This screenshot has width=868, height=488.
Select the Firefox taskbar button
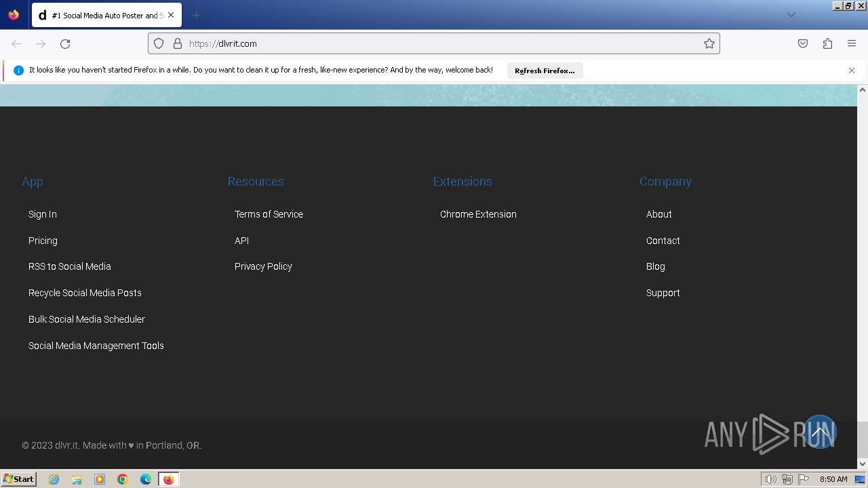[x=168, y=479]
